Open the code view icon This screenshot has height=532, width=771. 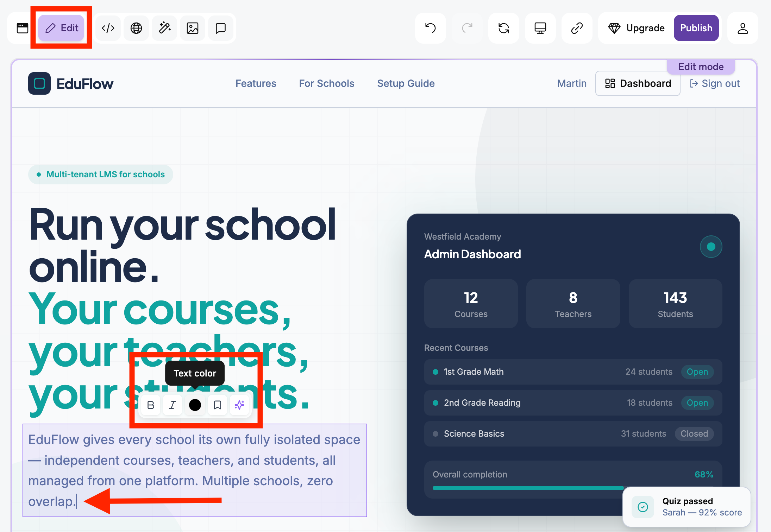tap(108, 28)
